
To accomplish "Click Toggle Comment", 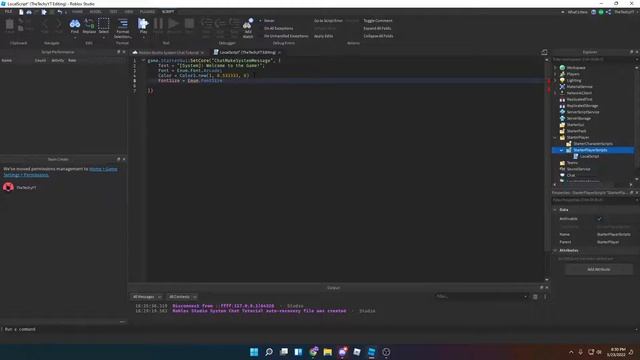I will pos(378,20).
